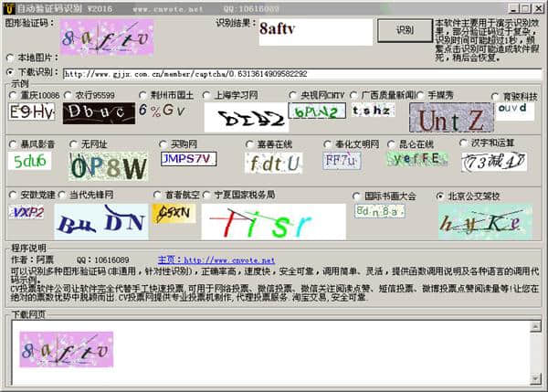Click the downloaded captcha in 下载网页 panel
Image resolution: width=548 pixels, height=392 pixels.
67,349
